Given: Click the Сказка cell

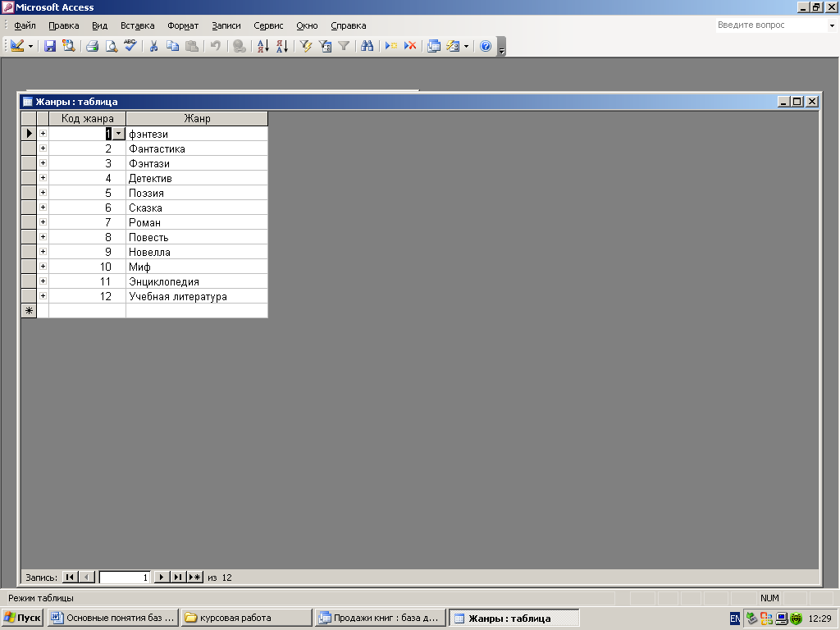Looking at the screenshot, I should point(197,208).
